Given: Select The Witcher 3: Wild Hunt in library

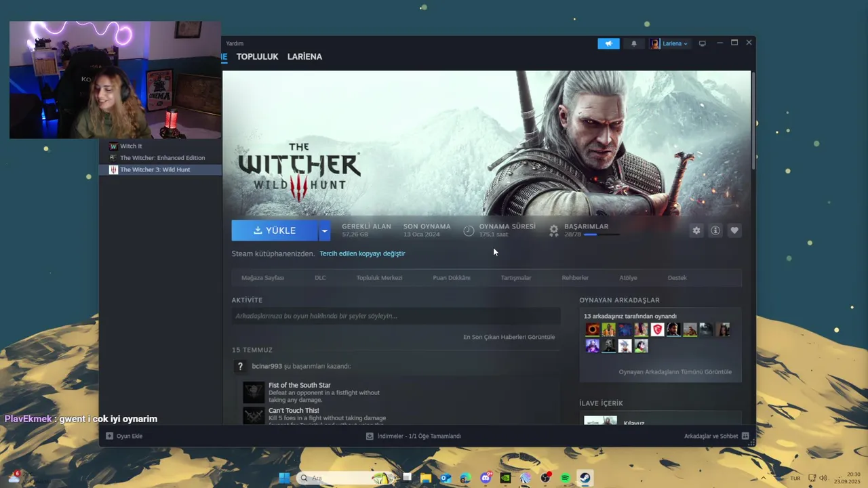Looking at the screenshot, I should [x=160, y=169].
